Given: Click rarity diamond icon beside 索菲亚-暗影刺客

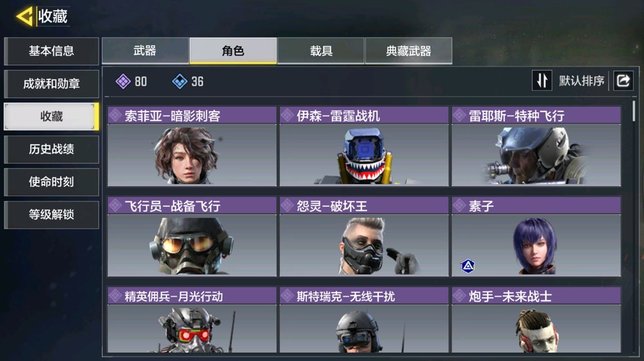Looking at the screenshot, I should [115, 115].
